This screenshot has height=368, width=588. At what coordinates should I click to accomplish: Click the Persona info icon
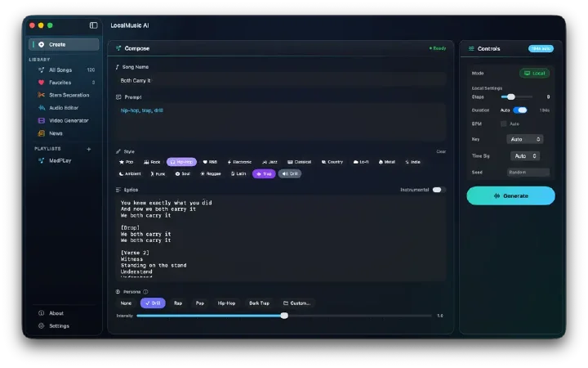145,292
